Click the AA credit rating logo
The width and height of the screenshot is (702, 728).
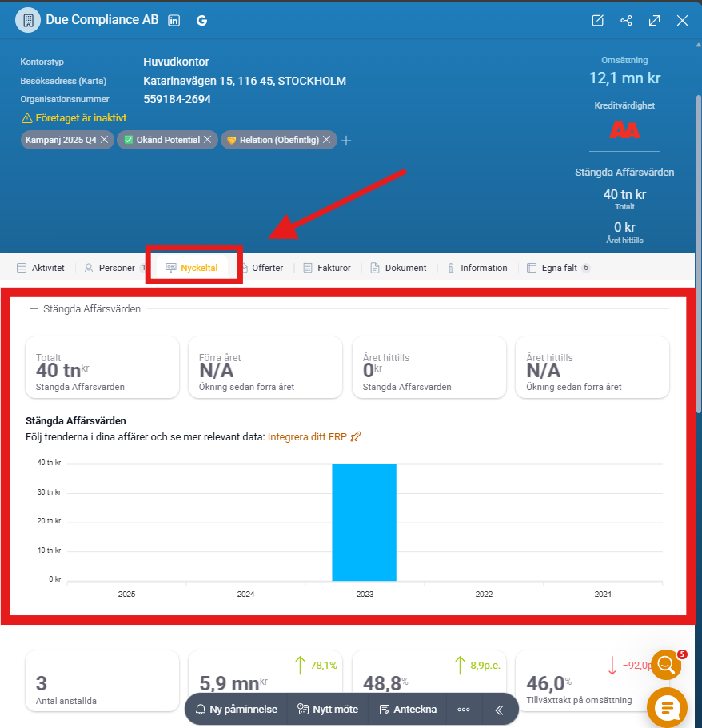624,130
